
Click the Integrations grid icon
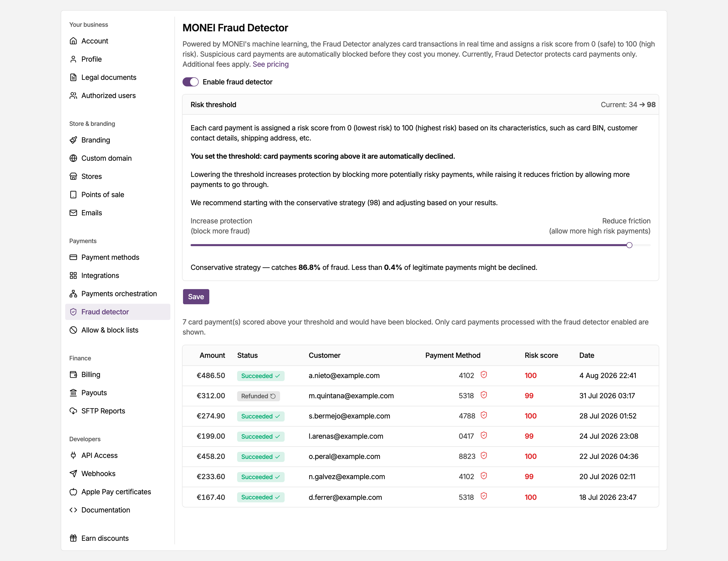[73, 275]
